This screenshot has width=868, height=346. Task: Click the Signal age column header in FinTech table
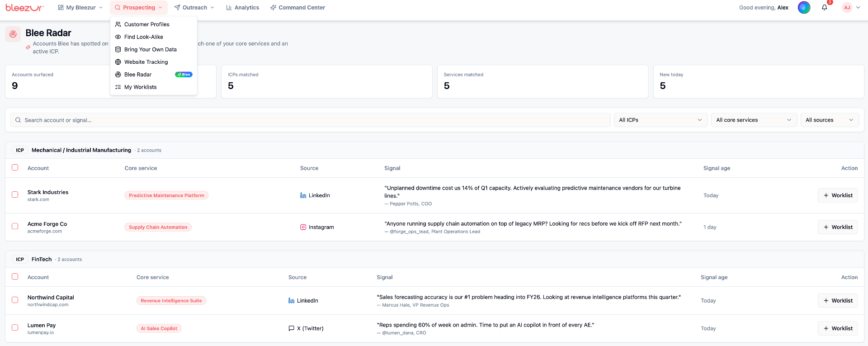coord(714,277)
